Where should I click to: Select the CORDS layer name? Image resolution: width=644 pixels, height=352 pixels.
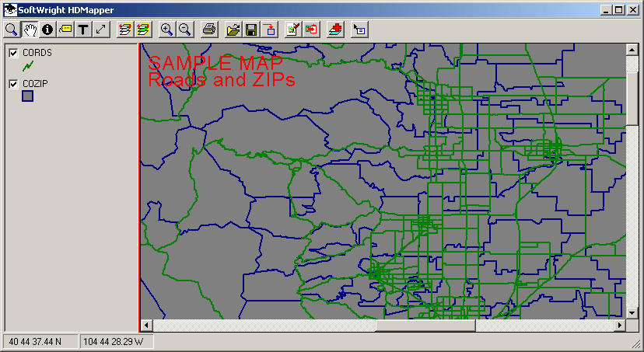pos(37,53)
